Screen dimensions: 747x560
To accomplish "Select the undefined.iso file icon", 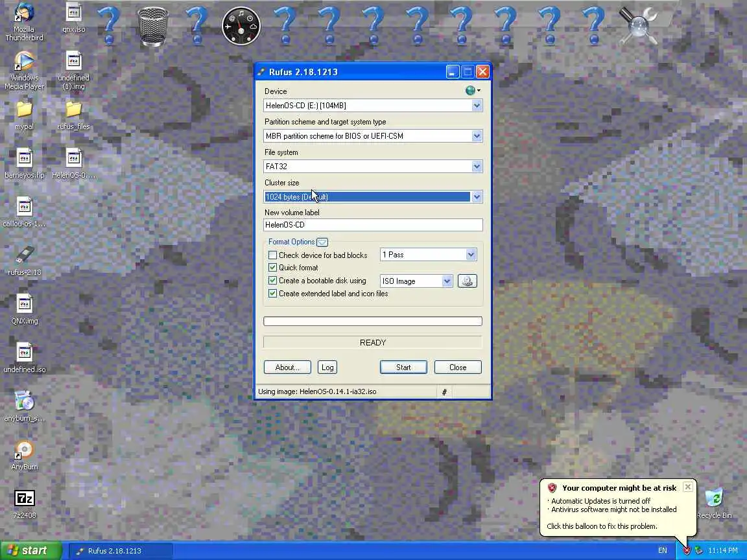I will tap(24, 358).
